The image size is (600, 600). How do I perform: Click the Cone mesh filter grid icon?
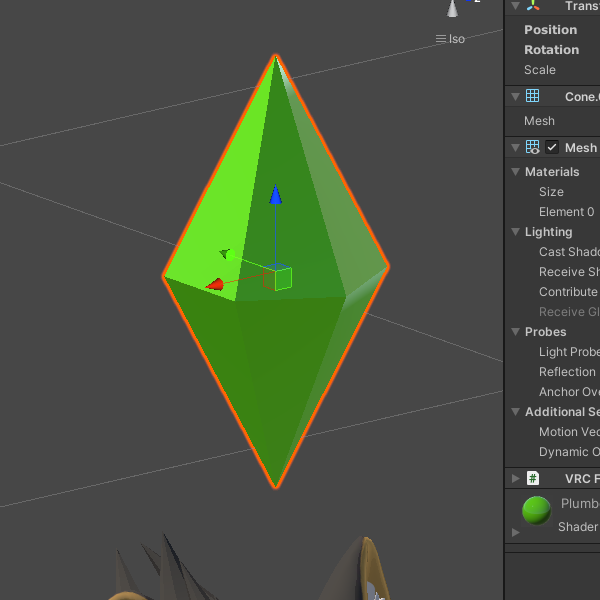[533, 96]
